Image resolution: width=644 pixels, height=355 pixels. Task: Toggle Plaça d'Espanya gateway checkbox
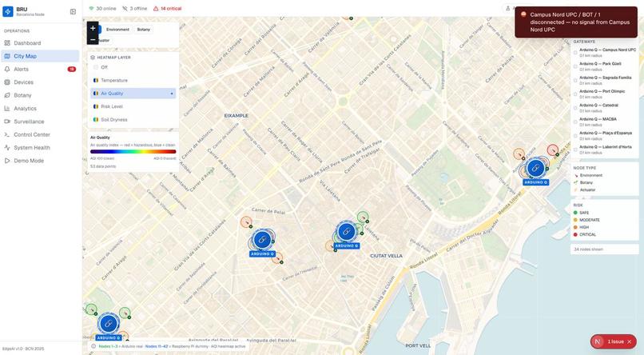[575, 136]
